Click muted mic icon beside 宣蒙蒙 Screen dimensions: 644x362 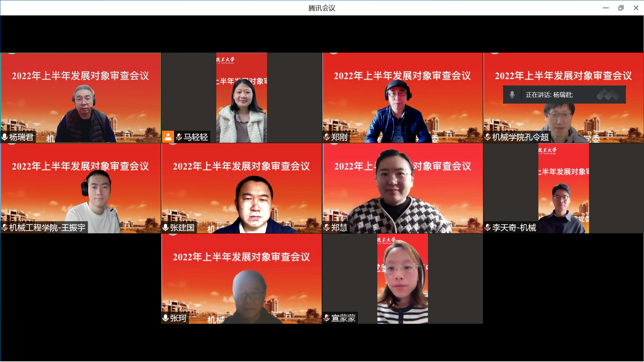click(x=326, y=318)
